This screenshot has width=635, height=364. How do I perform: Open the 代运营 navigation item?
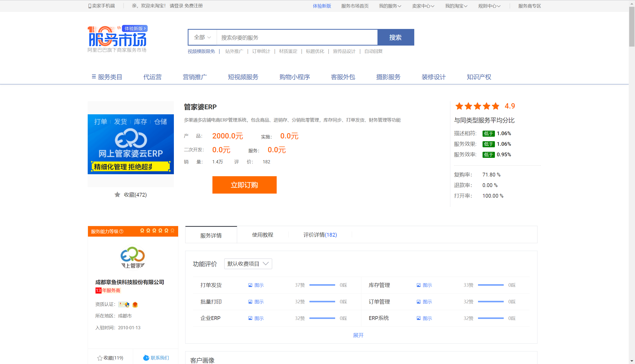152,77
